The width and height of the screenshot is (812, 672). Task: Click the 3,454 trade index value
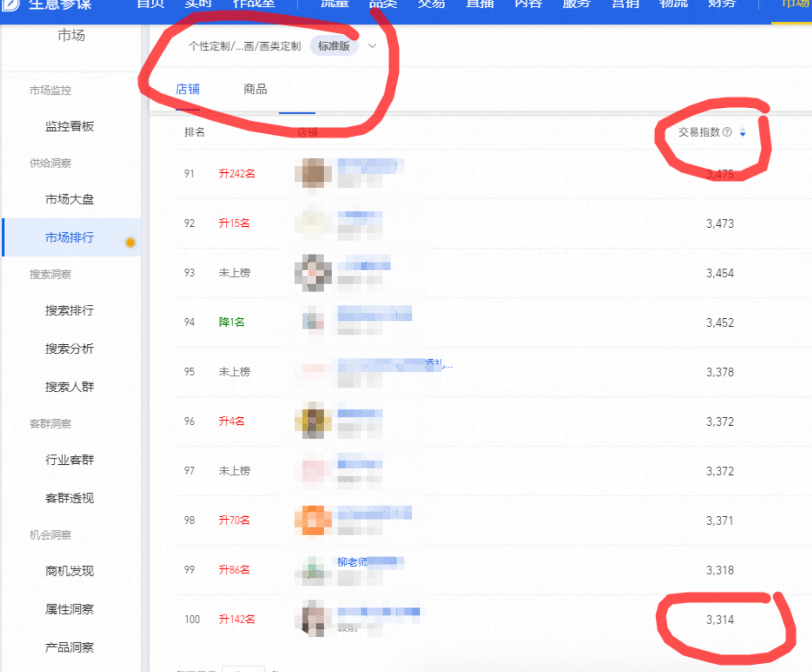720,273
